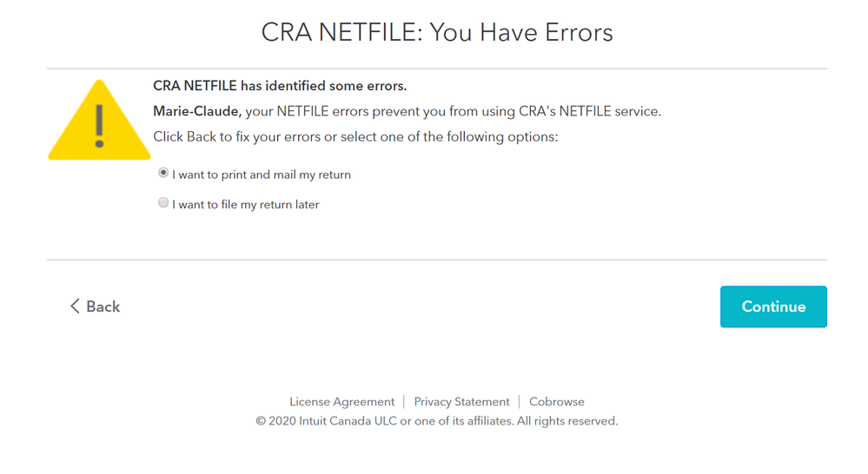The image size is (868, 474).
Task: Click the 'I want to print and mail my return' label
Action: pyautogui.click(x=262, y=174)
